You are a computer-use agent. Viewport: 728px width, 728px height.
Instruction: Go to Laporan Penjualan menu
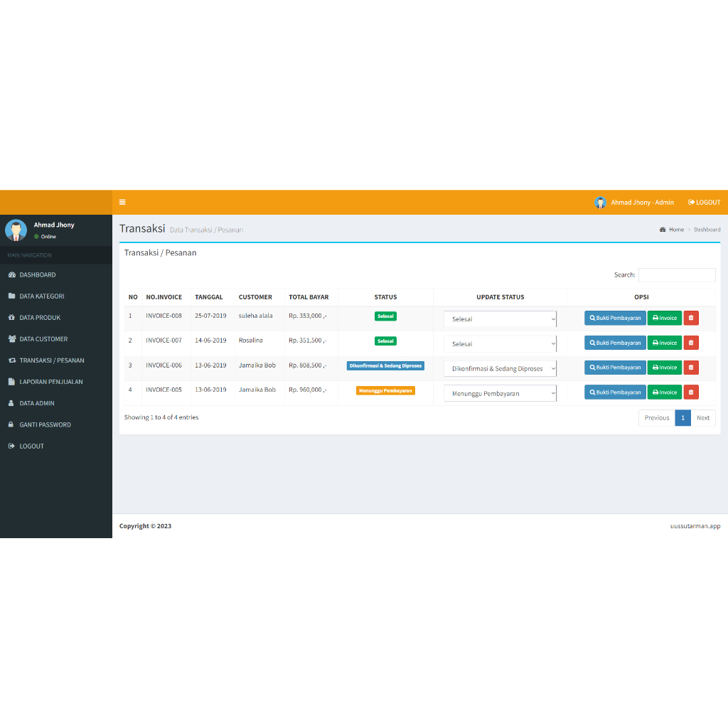click(50, 382)
